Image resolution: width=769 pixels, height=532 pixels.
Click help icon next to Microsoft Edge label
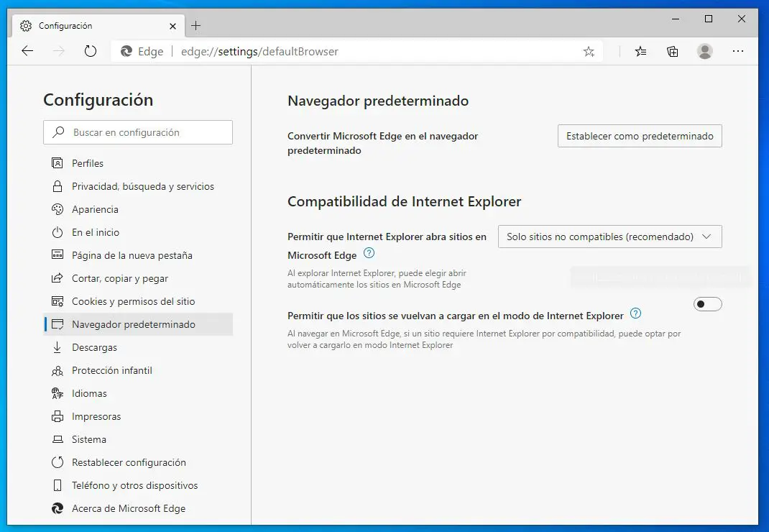369,253
